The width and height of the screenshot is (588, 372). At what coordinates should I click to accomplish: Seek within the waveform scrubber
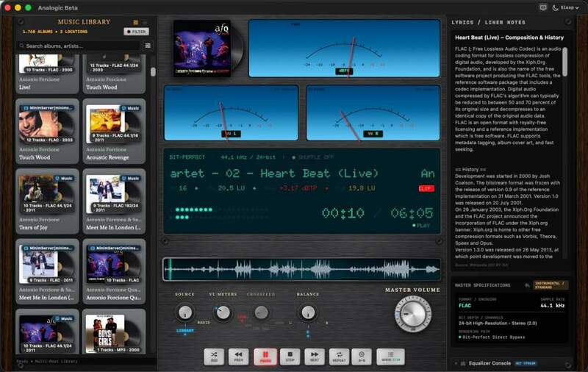click(x=301, y=269)
